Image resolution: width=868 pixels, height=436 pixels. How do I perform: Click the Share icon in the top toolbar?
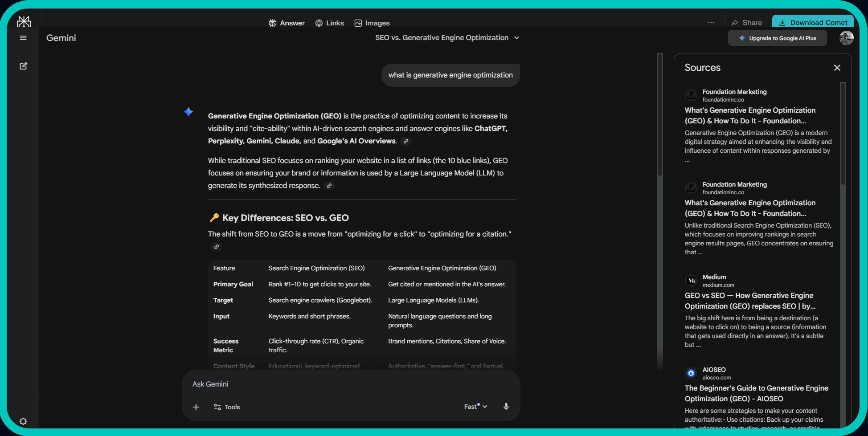click(746, 22)
